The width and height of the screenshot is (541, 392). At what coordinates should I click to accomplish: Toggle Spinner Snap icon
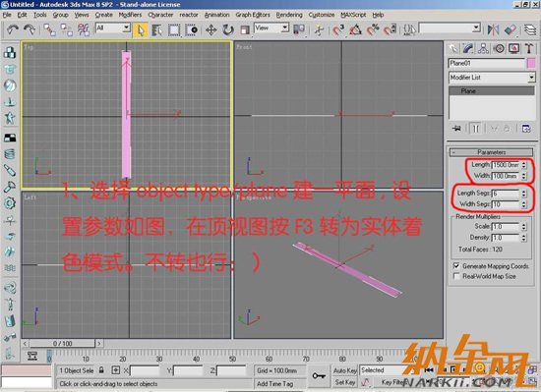(x=390, y=30)
